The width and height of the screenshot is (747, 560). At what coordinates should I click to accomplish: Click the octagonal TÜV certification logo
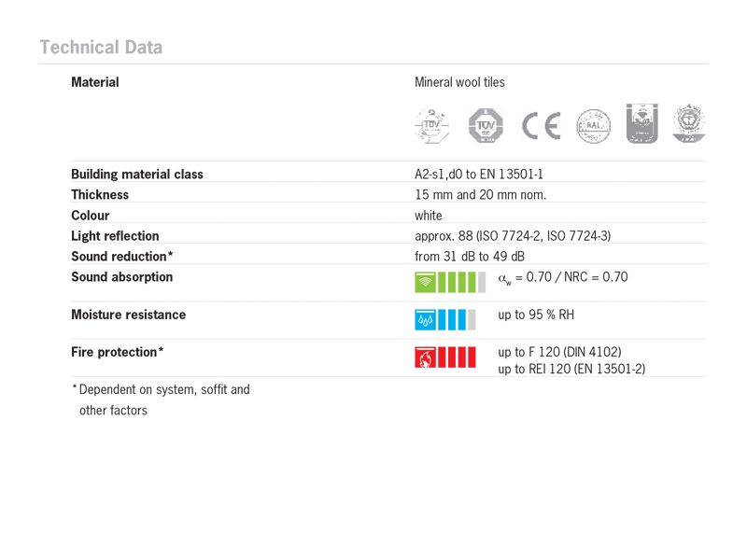pyautogui.click(x=486, y=125)
